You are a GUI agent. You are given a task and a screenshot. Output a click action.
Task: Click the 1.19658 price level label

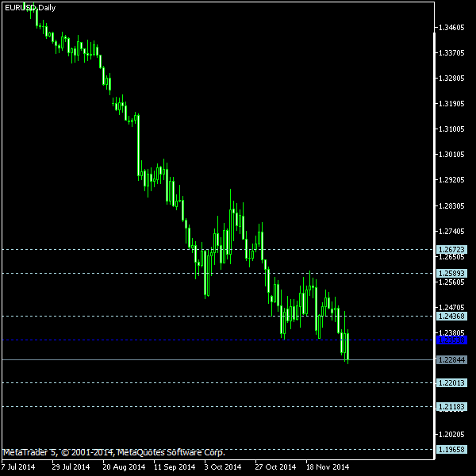[x=451, y=449]
